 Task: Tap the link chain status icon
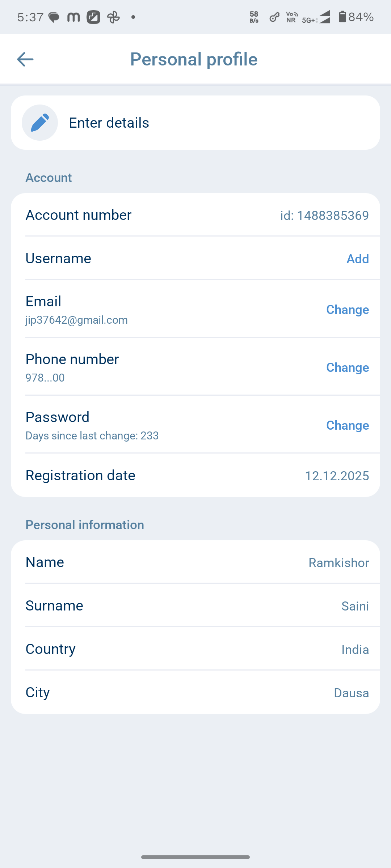[x=274, y=17]
